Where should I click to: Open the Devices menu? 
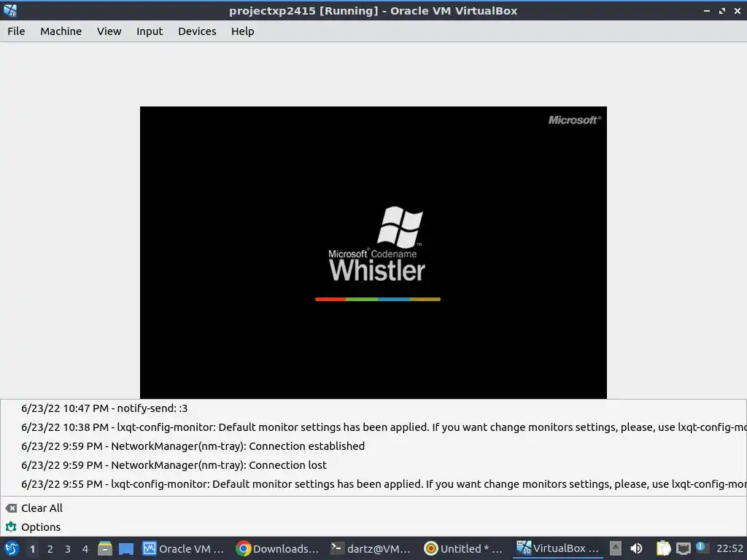pos(197,31)
